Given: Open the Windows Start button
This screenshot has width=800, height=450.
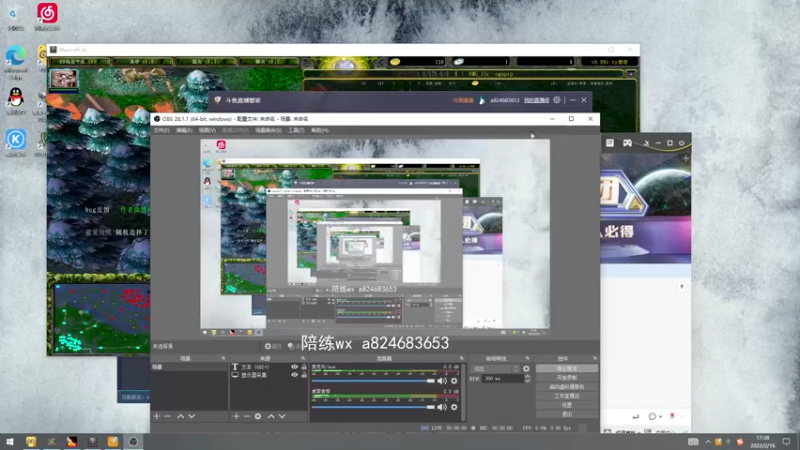Looking at the screenshot, I should pyautogui.click(x=10, y=441).
